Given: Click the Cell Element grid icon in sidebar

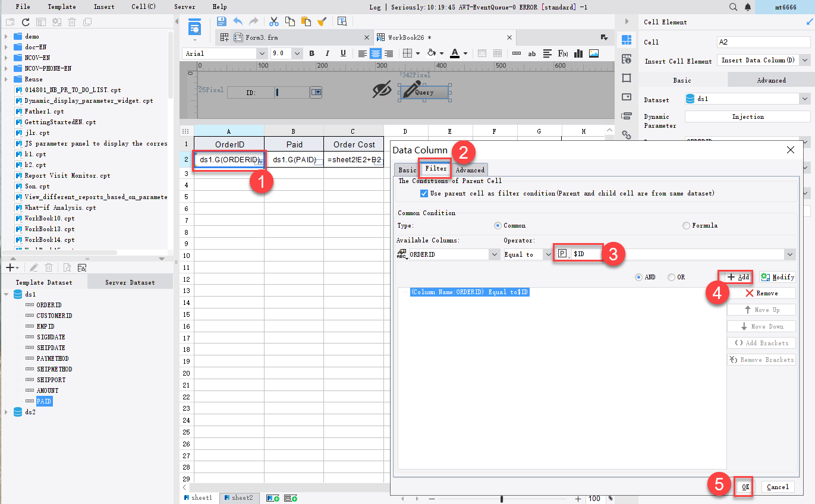Looking at the screenshot, I should (627, 40).
